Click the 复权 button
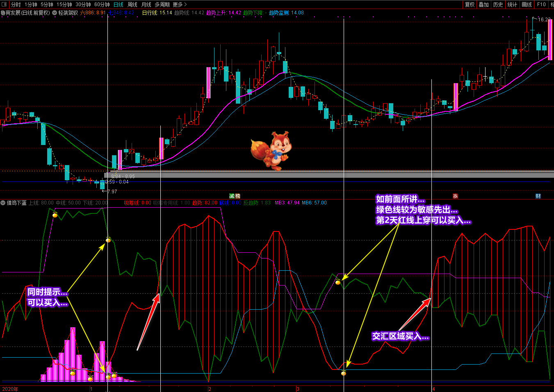The width and height of the screenshot is (554, 392). (x=470, y=5)
